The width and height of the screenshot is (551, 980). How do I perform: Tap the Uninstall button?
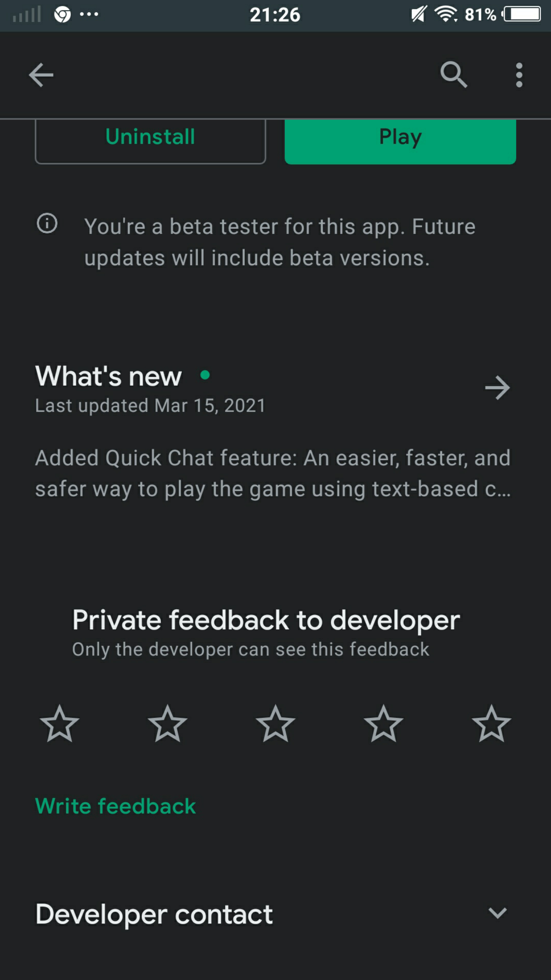point(149,136)
